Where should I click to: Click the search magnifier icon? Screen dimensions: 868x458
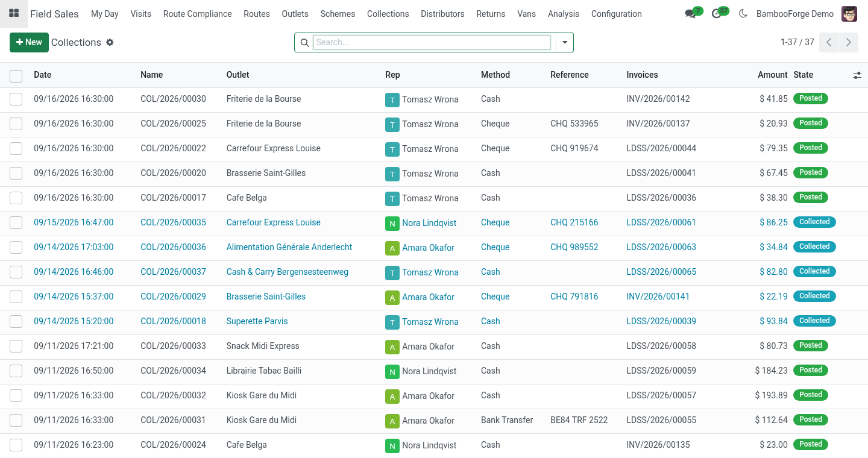point(304,43)
